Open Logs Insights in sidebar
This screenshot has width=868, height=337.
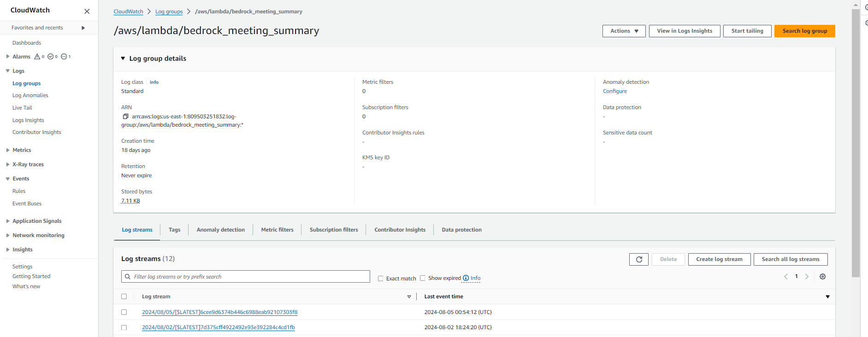(x=28, y=120)
